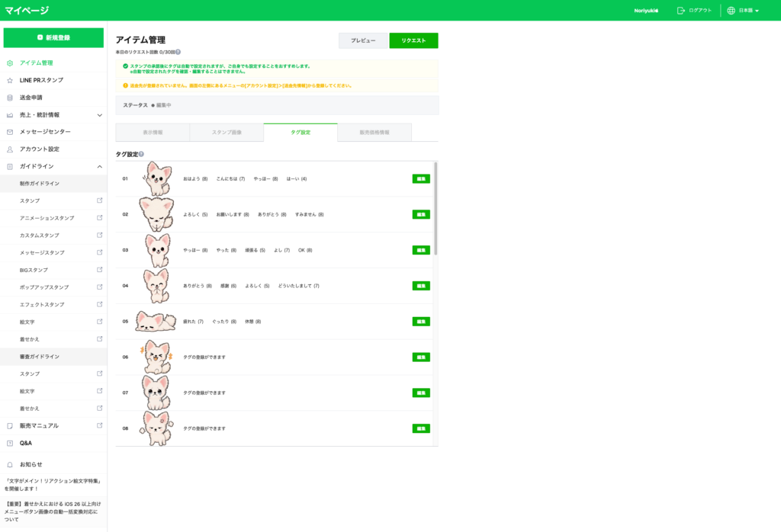Click the book icon beside 販売マニュアル

(x=9, y=426)
